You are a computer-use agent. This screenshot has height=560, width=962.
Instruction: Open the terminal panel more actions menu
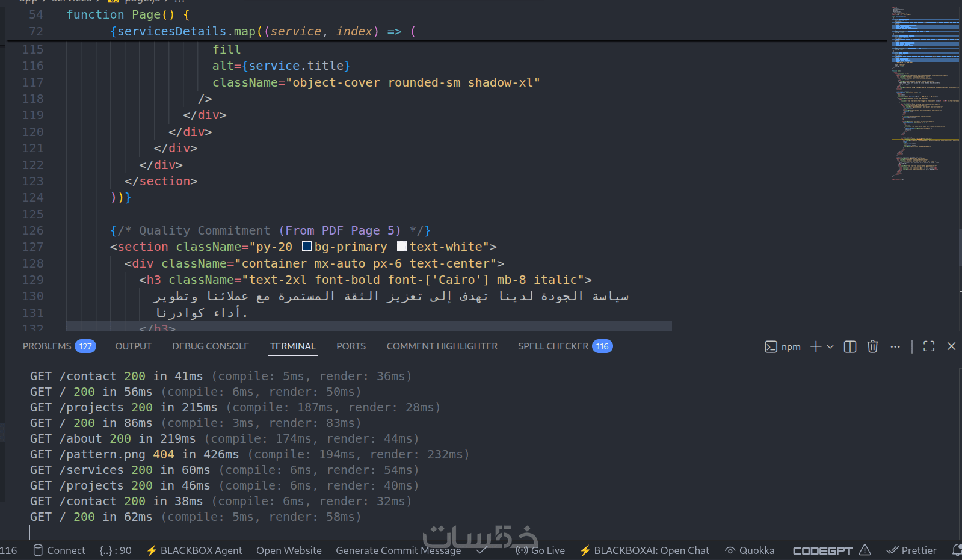pos(895,346)
